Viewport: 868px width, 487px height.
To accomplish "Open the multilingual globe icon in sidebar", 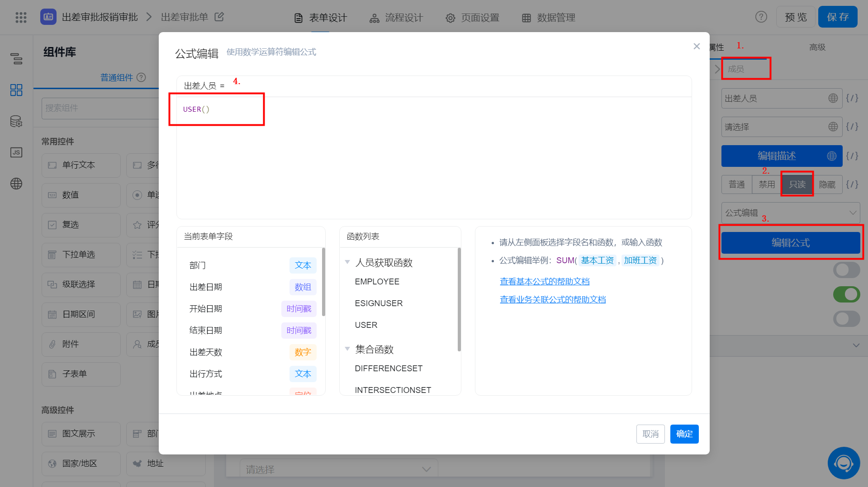I will [16, 184].
